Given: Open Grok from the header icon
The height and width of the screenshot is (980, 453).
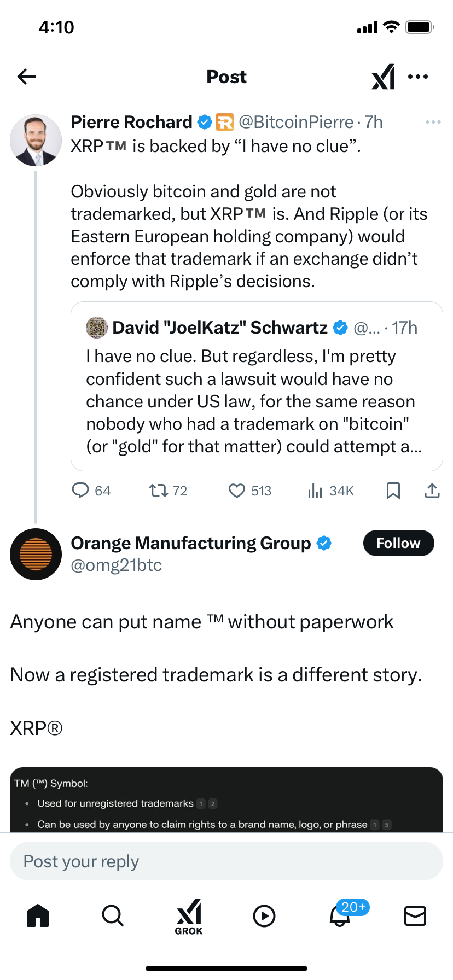Looking at the screenshot, I should (x=383, y=77).
